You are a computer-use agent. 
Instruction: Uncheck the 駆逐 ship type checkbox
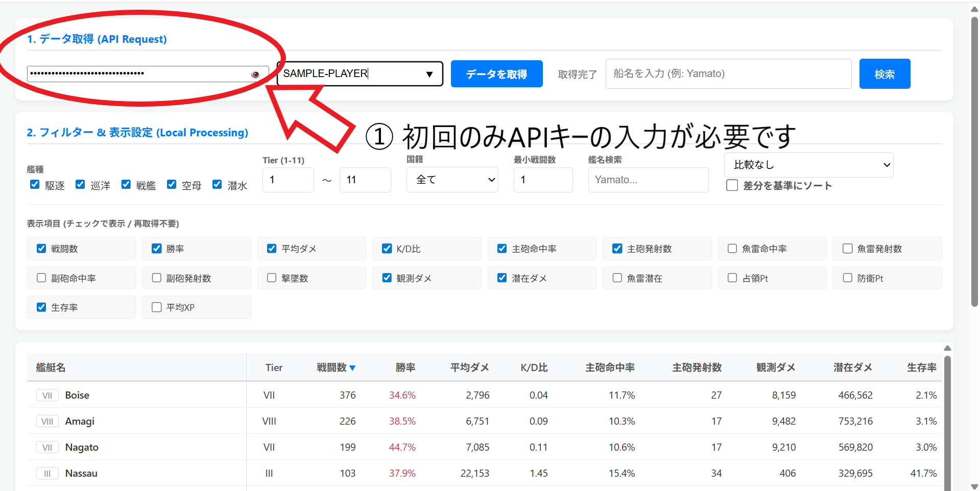(34, 184)
